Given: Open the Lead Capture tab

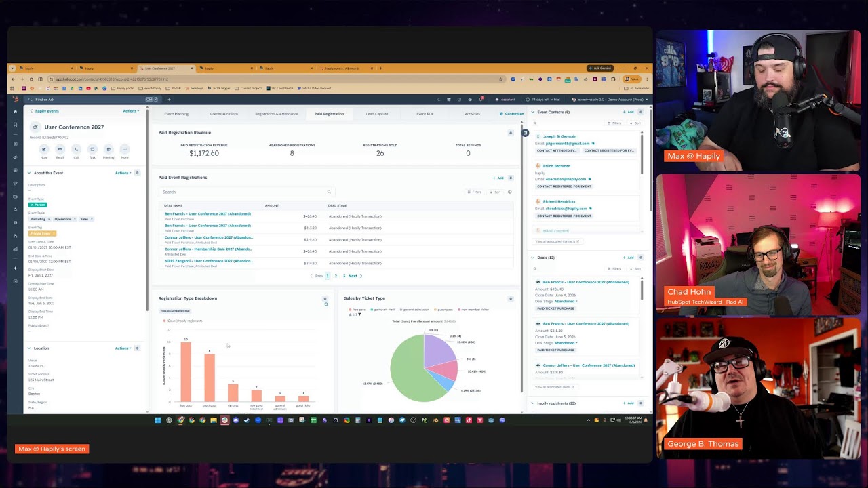Looking at the screenshot, I should [x=377, y=114].
